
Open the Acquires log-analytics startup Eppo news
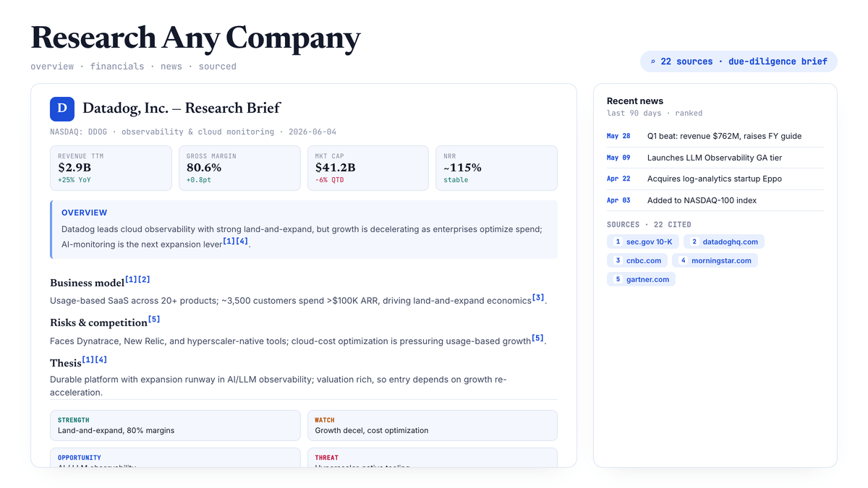715,179
